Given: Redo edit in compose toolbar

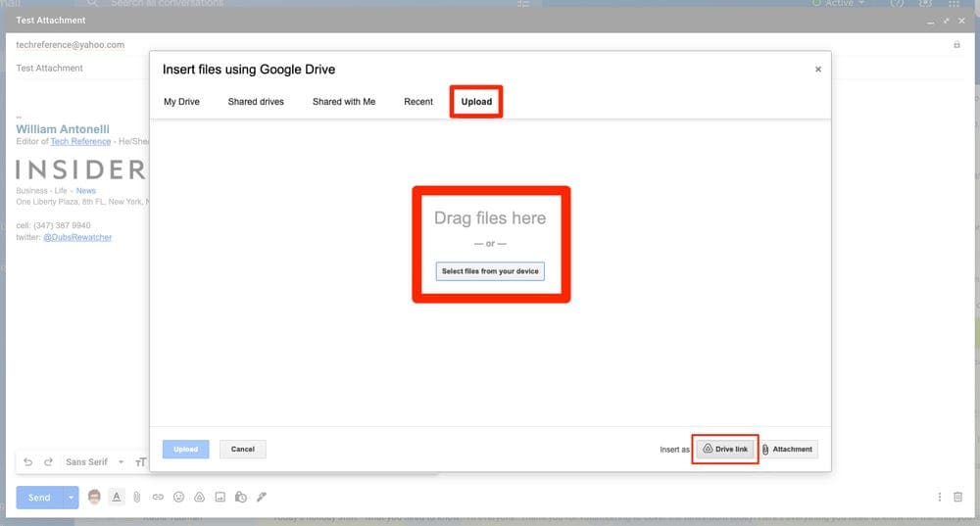Looking at the screenshot, I should tap(49, 461).
